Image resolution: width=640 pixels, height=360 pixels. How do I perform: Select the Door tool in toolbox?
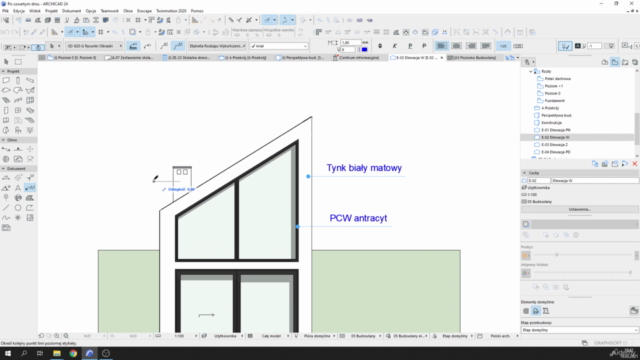click(x=6, y=110)
